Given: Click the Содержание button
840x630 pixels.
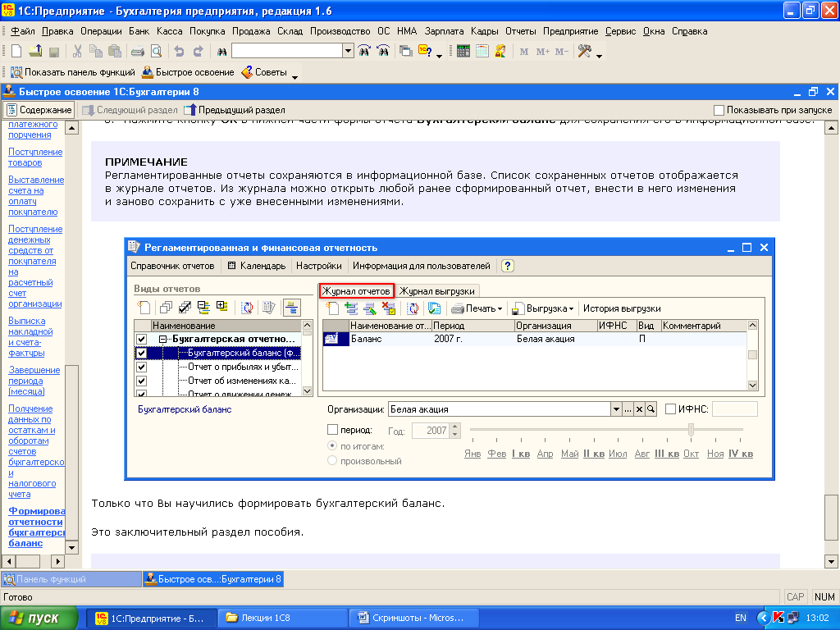Looking at the screenshot, I should (39, 110).
